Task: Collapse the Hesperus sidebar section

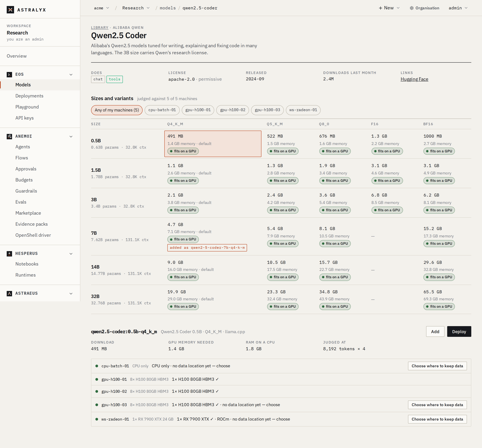Action: pyautogui.click(x=71, y=254)
